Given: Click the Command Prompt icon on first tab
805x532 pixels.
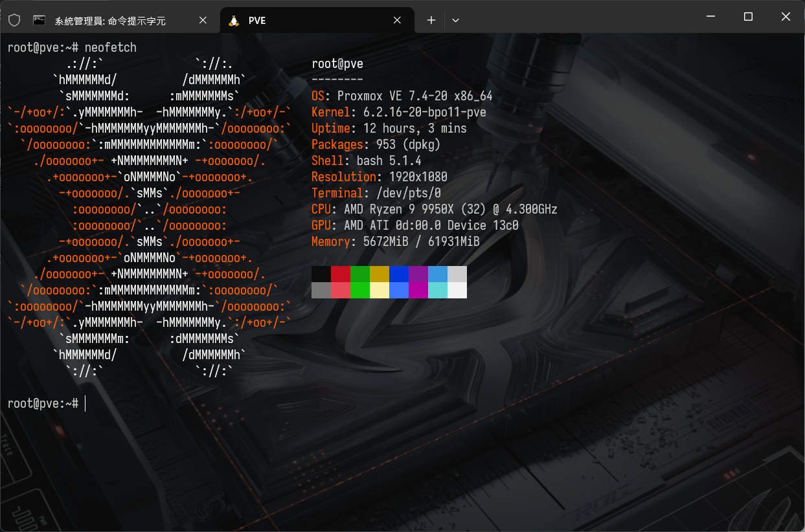Looking at the screenshot, I should (40, 21).
